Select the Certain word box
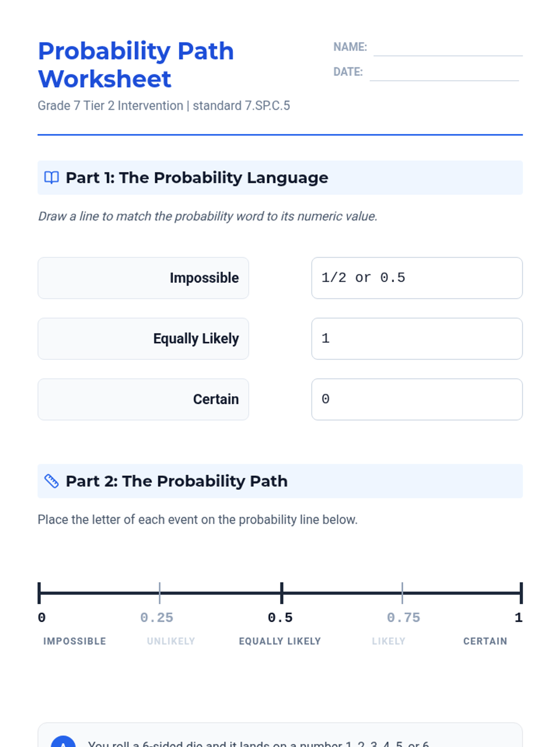Viewport: 560px width, 747px height. coord(143,399)
